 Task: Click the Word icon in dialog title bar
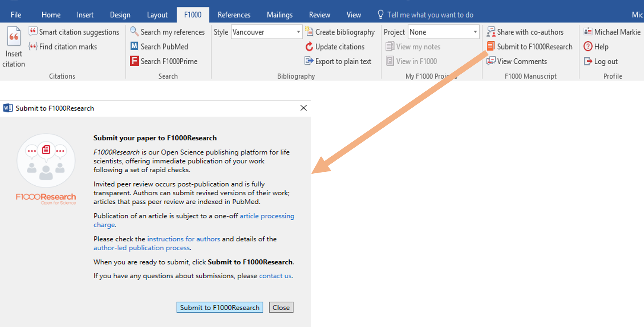(8, 108)
